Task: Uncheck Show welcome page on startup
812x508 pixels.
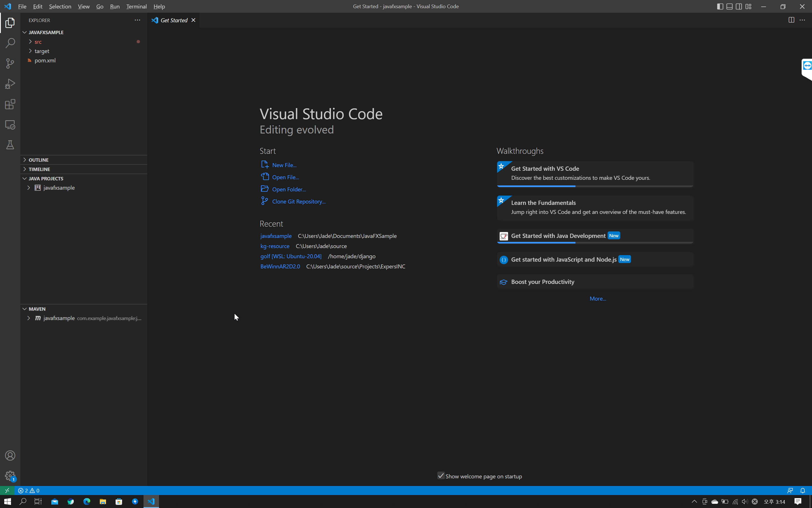Action: 441,476
